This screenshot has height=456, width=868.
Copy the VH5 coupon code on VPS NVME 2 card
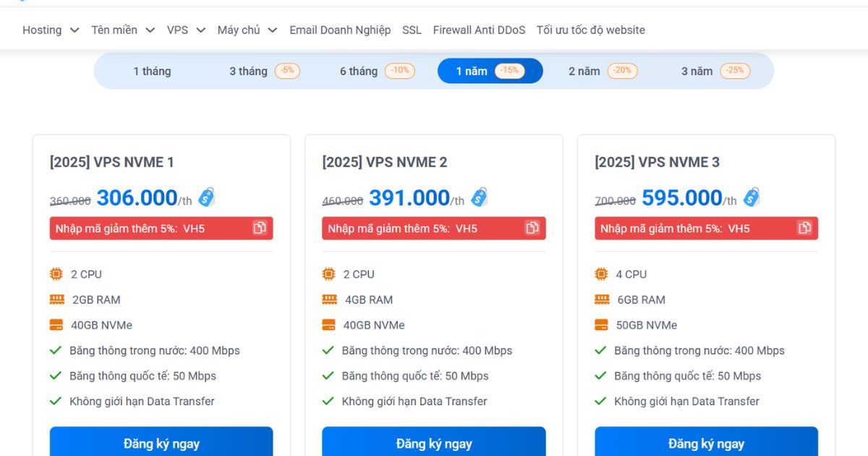point(533,227)
